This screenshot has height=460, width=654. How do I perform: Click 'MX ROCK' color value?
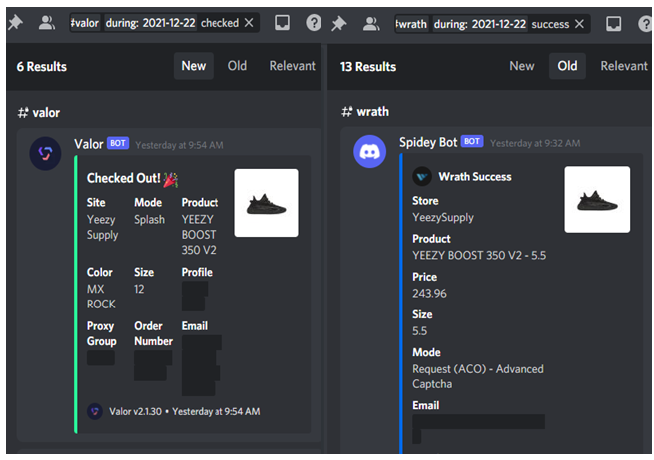101,297
